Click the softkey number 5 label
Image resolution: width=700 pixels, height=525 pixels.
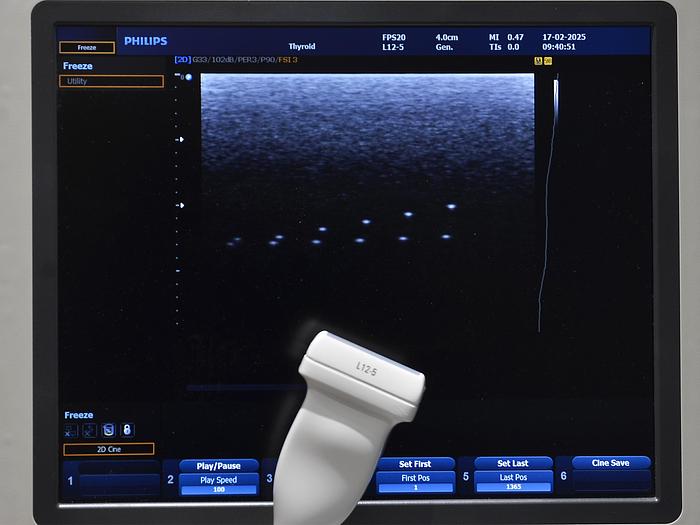coord(466,476)
